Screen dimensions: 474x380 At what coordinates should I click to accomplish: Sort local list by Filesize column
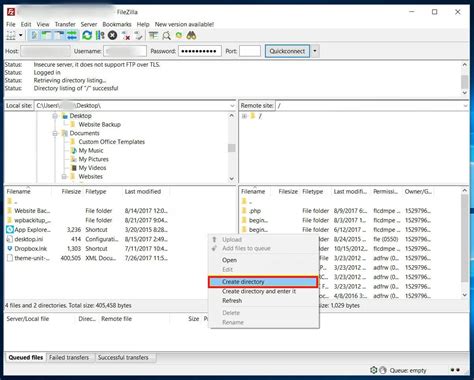click(71, 191)
